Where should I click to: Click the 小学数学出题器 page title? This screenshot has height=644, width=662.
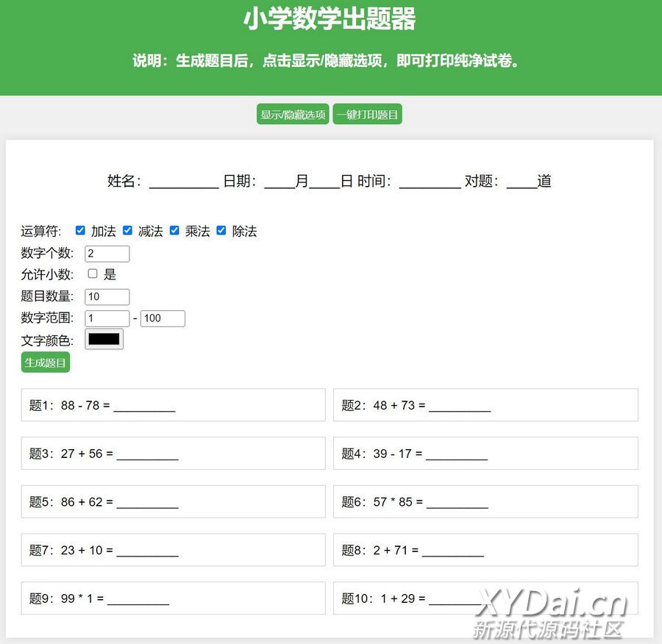point(330,19)
